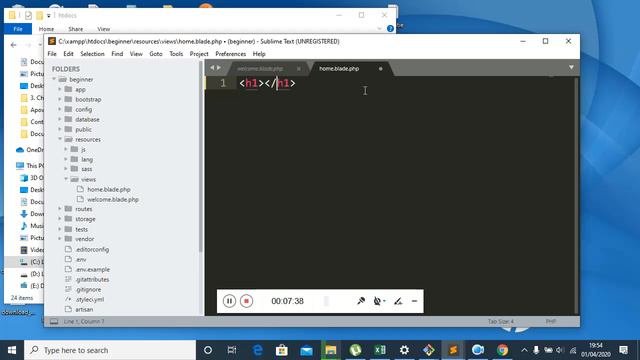Open the .gitignore file
The image size is (640, 360).
88,289
